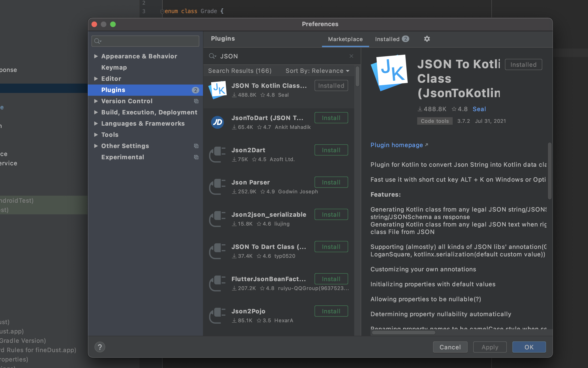Expand Languages & Frameworks section
This screenshot has width=588, height=368.
(96, 123)
